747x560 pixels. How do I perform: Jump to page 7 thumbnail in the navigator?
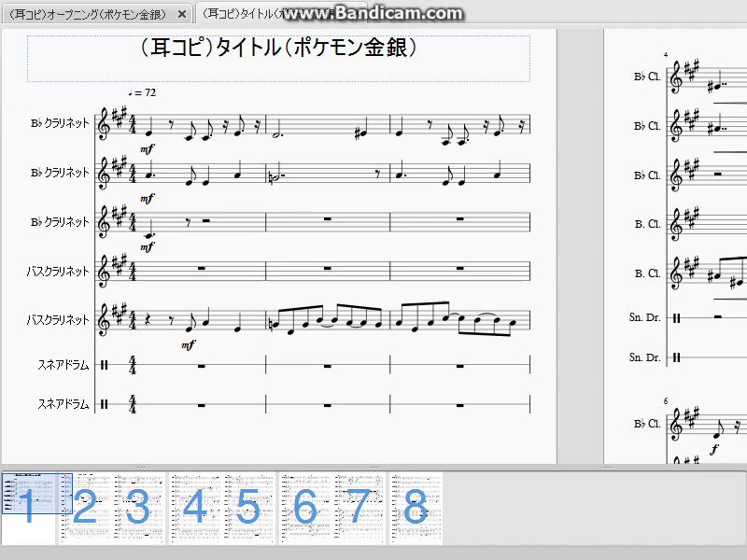[x=359, y=508]
